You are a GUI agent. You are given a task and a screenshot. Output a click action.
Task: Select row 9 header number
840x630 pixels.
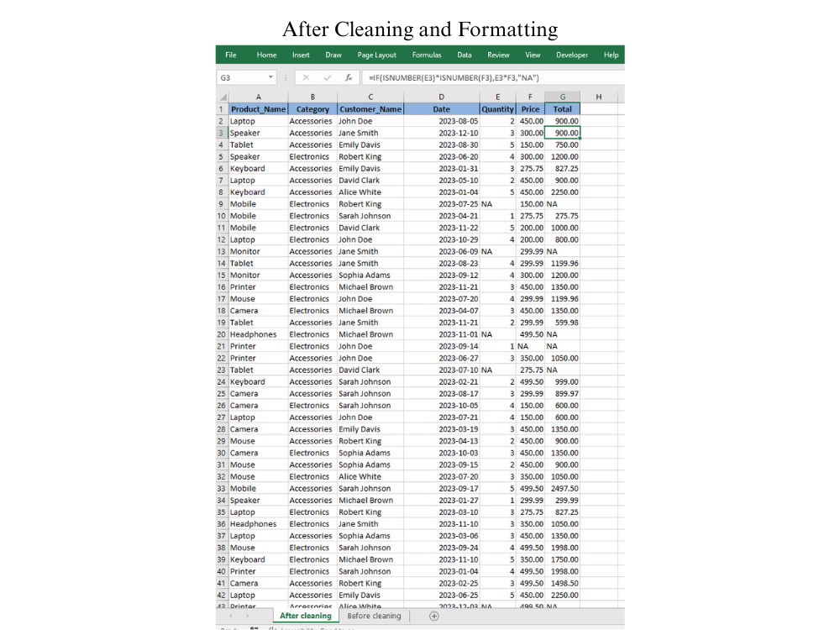tap(221, 204)
